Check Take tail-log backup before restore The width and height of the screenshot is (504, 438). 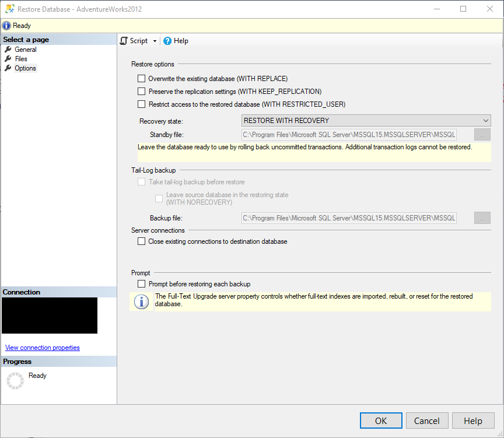[x=141, y=182]
